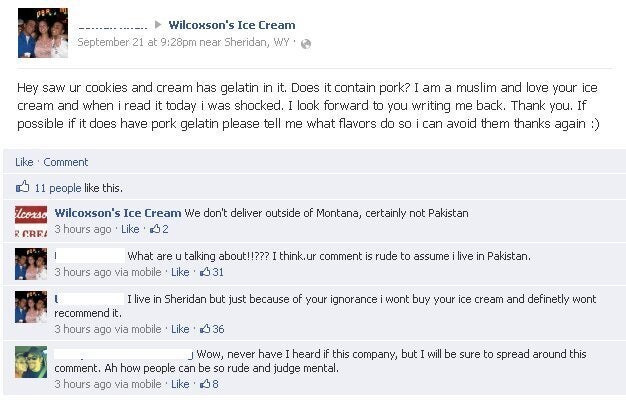Image resolution: width=626 pixels, height=405 pixels.
Task: Click thumbs-up count 8 on last comment
Action: click(x=209, y=384)
